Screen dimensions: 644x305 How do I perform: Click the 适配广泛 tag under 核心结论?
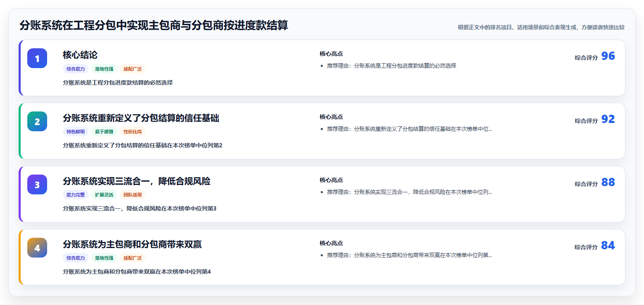pos(133,69)
